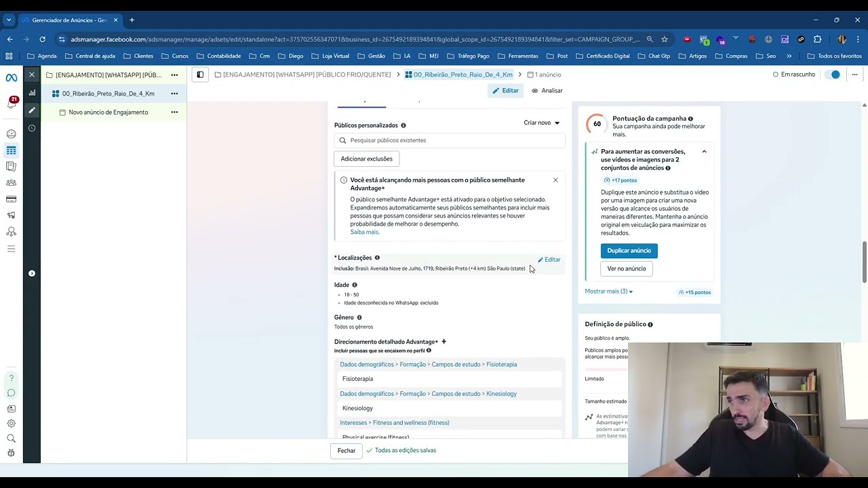
Task: Open the bar chart performance icon
Action: pos(32,93)
